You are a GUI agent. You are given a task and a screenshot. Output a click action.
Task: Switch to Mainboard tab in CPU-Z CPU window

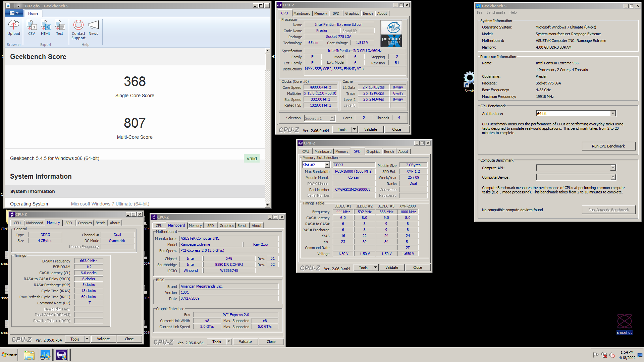click(302, 13)
